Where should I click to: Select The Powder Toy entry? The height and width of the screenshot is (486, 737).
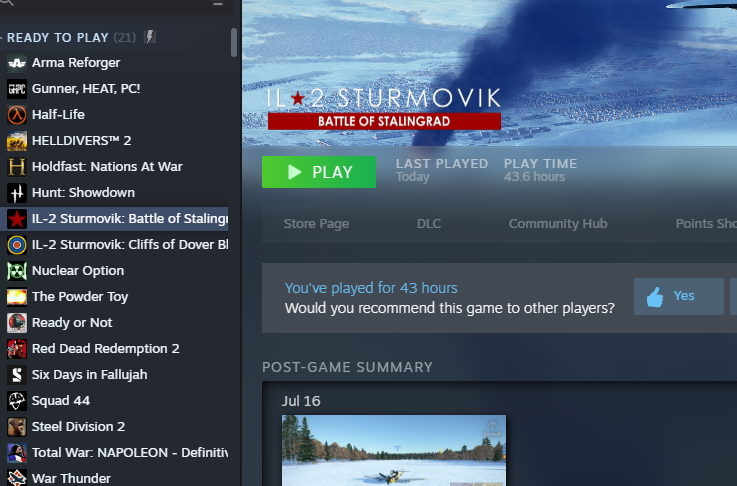(x=114, y=297)
